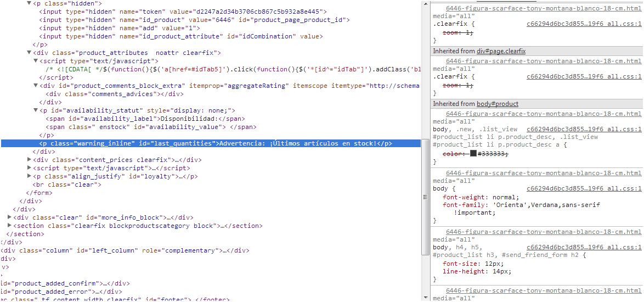
Task: Click the #333333 color swatch
Action: [x=473, y=153]
